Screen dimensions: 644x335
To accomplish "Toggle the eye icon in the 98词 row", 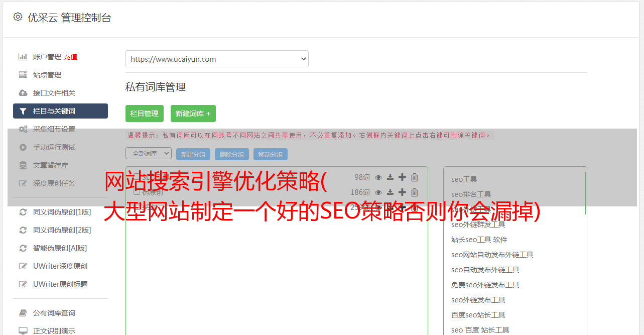I will coord(378,177).
